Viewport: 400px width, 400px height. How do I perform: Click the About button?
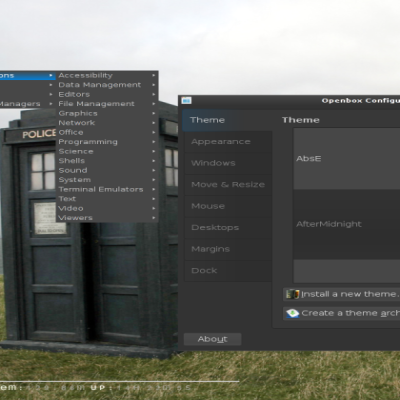pos(212,339)
